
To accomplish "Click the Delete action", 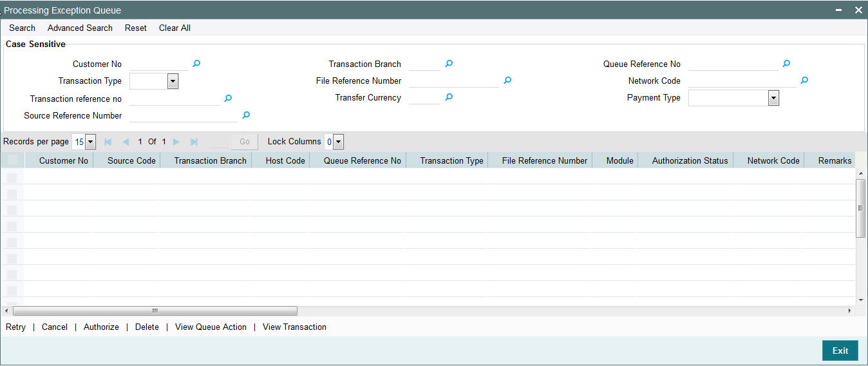I will click(x=147, y=327).
